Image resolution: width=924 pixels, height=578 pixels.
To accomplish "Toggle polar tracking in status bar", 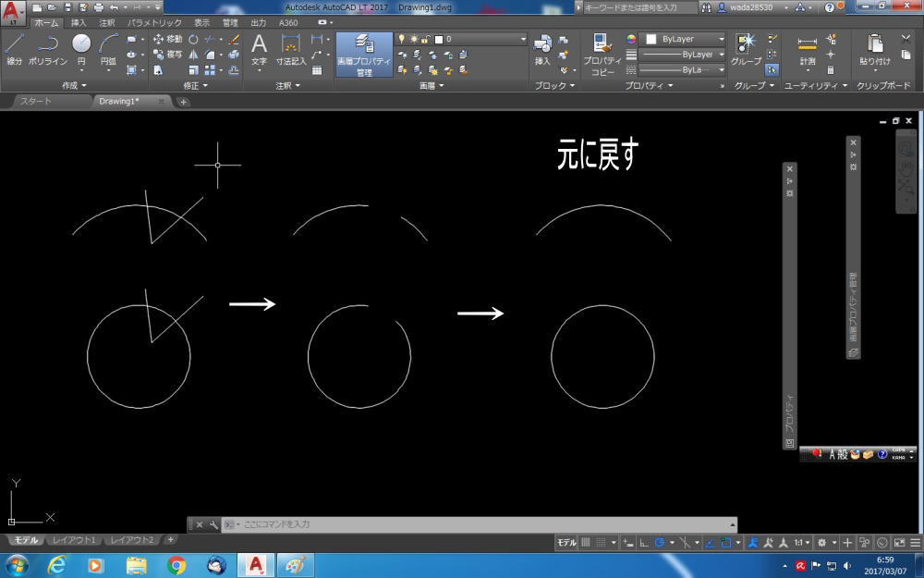I will point(660,543).
